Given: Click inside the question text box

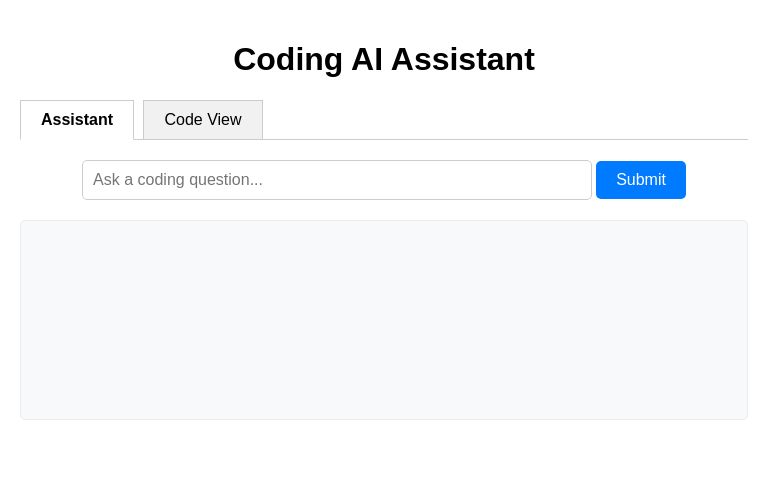Looking at the screenshot, I should 337,180.
